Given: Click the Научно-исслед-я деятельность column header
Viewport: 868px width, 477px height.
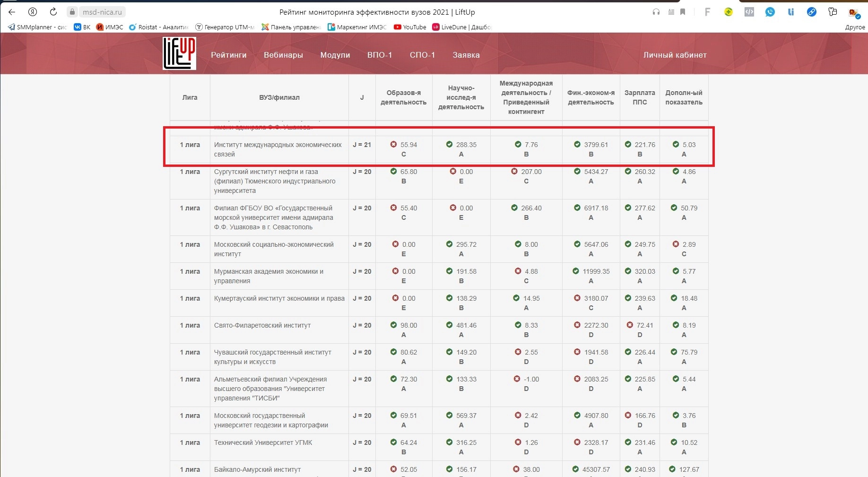Looking at the screenshot, I should click(461, 97).
